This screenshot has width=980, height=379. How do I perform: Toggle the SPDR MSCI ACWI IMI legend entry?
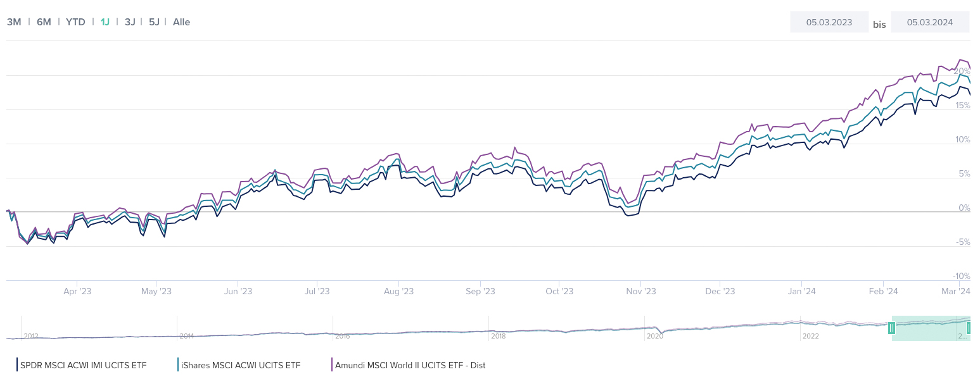pyautogui.click(x=84, y=365)
